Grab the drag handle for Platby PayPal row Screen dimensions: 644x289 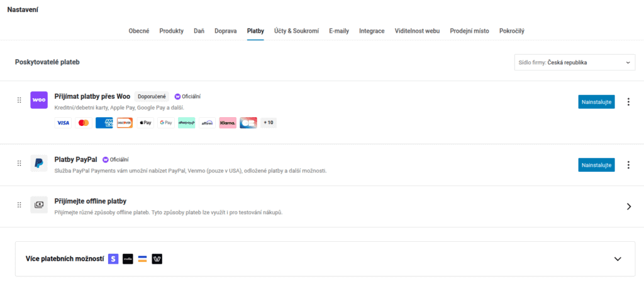click(19, 164)
